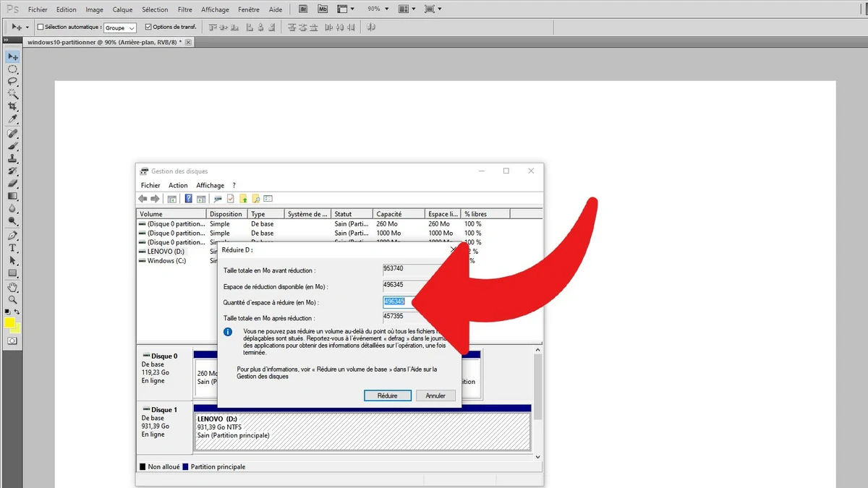
Task: Launch Adobe Bridge from the application bar
Action: [x=302, y=9]
